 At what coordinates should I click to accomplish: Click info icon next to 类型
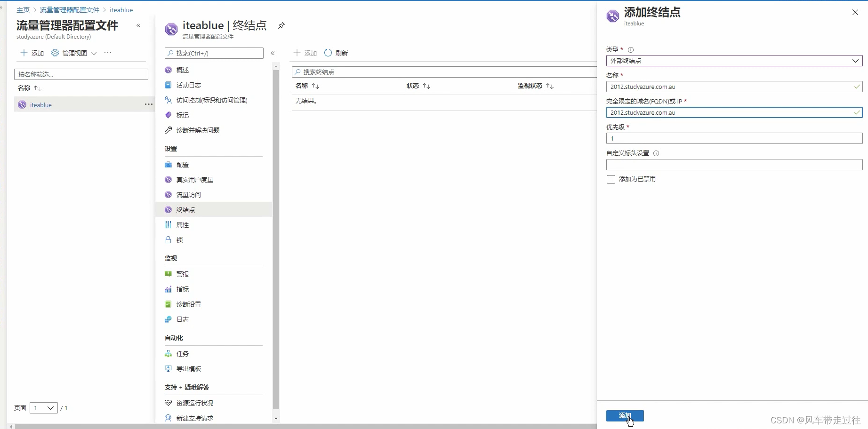click(631, 50)
